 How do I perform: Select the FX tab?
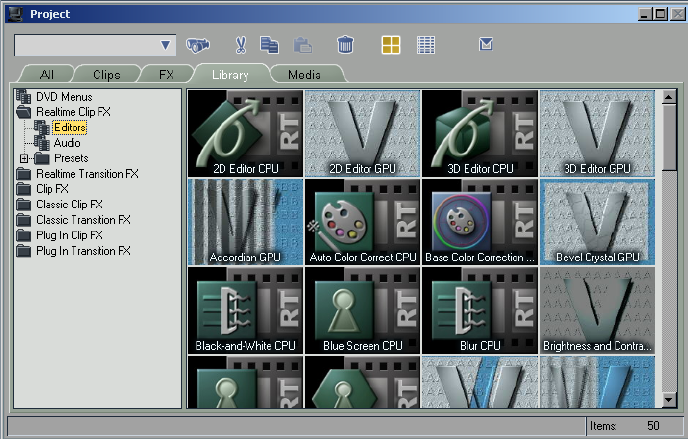(x=165, y=75)
